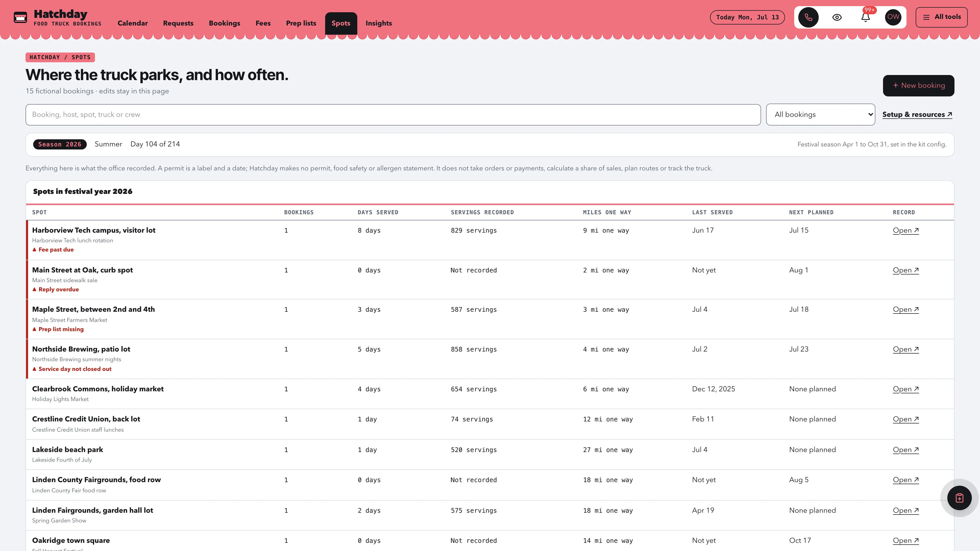This screenshot has height=551, width=980.
Task: Click the Hatchday food truck logo icon
Action: point(20,18)
